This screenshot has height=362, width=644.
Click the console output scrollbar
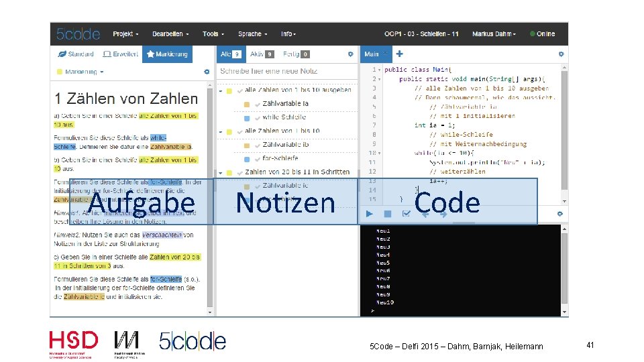click(564, 270)
